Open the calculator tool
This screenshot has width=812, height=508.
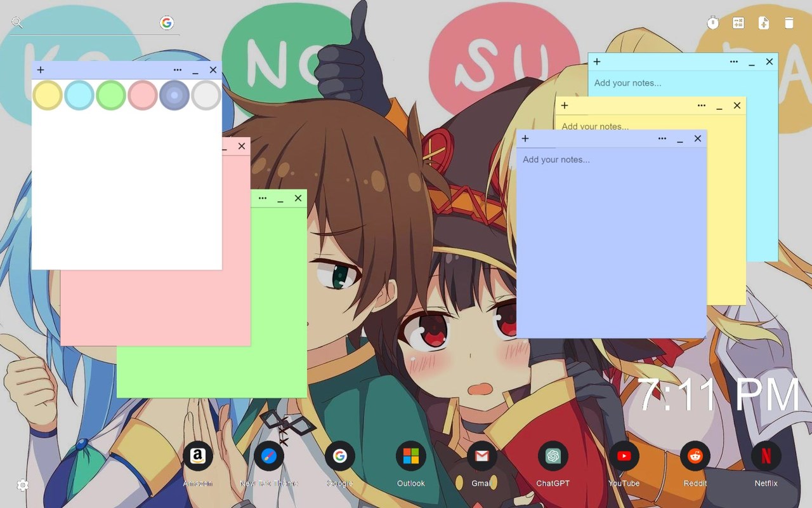[738, 23]
